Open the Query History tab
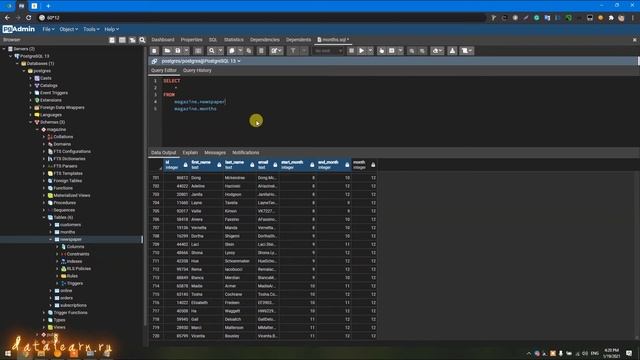The height and width of the screenshot is (360, 640). coord(197,71)
